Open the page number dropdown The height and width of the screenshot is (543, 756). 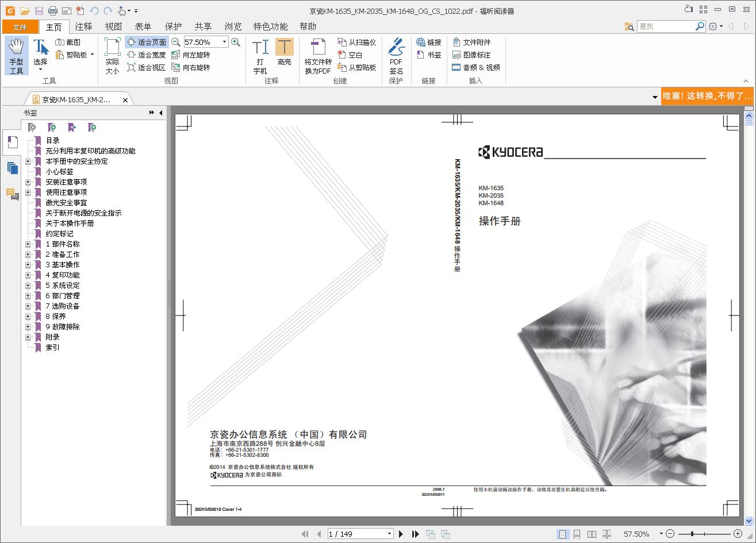pos(389,534)
